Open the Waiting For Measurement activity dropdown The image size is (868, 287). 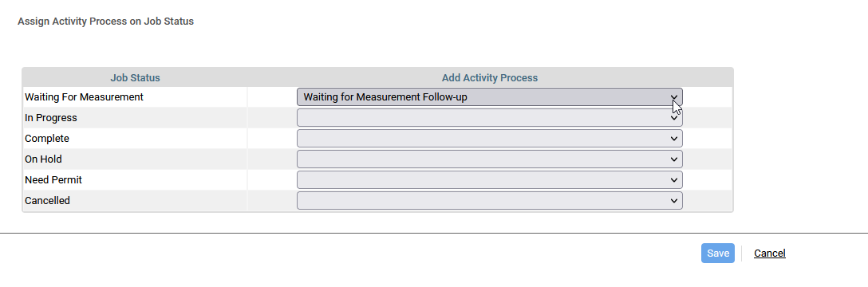click(x=489, y=96)
